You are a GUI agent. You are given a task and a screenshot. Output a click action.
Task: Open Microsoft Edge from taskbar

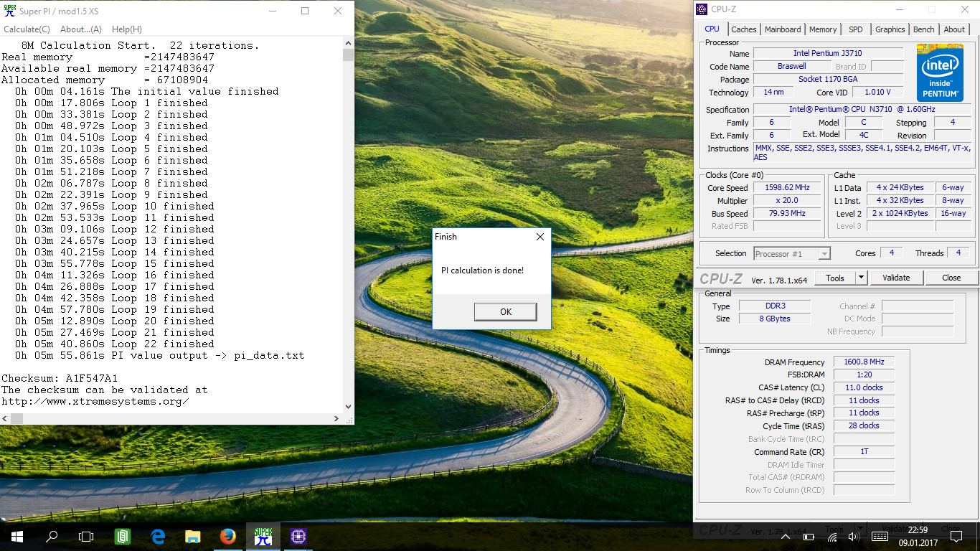pos(158,536)
